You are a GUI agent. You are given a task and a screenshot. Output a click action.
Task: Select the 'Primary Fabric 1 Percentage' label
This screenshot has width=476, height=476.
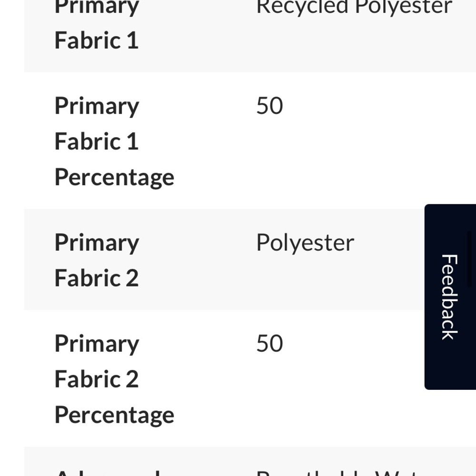point(114,141)
